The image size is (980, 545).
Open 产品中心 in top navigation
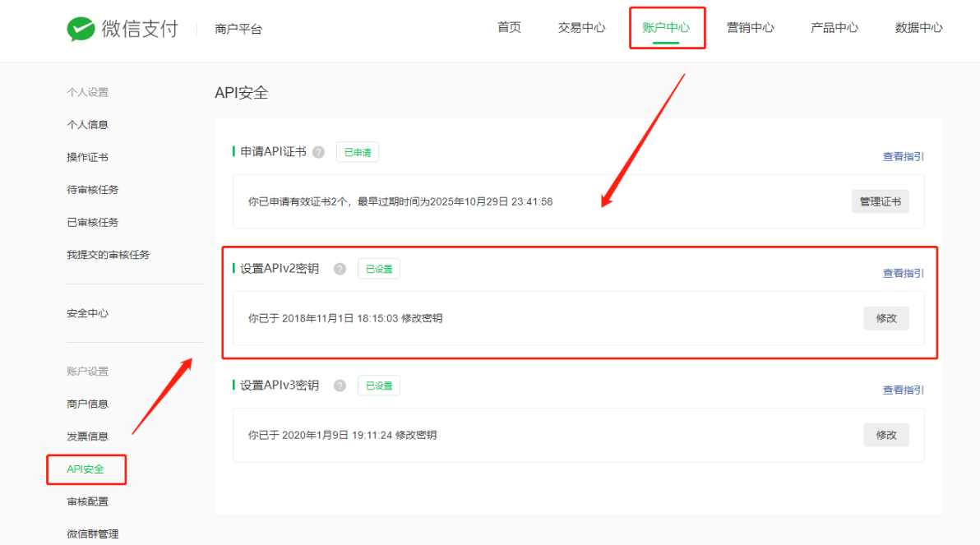pyautogui.click(x=834, y=27)
